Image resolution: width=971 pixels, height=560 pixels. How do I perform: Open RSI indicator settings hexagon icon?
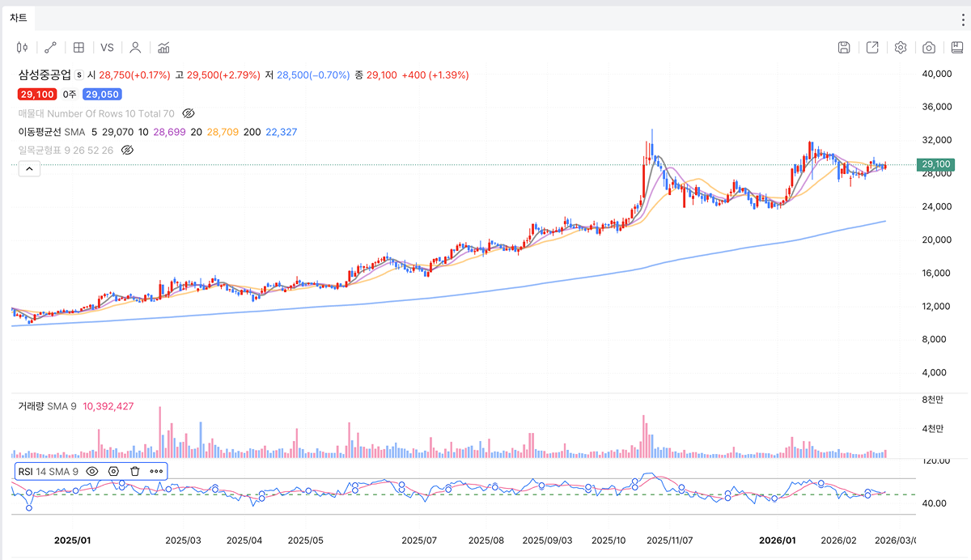click(113, 471)
